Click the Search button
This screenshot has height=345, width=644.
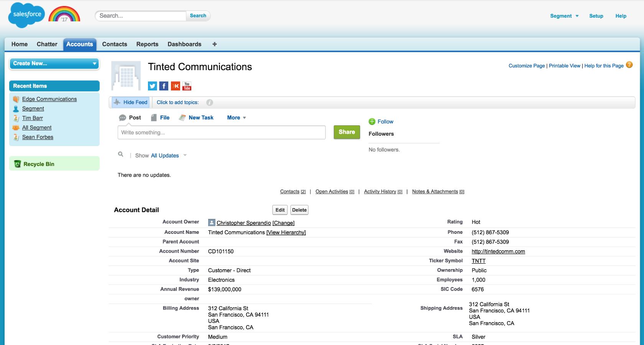point(198,16)
